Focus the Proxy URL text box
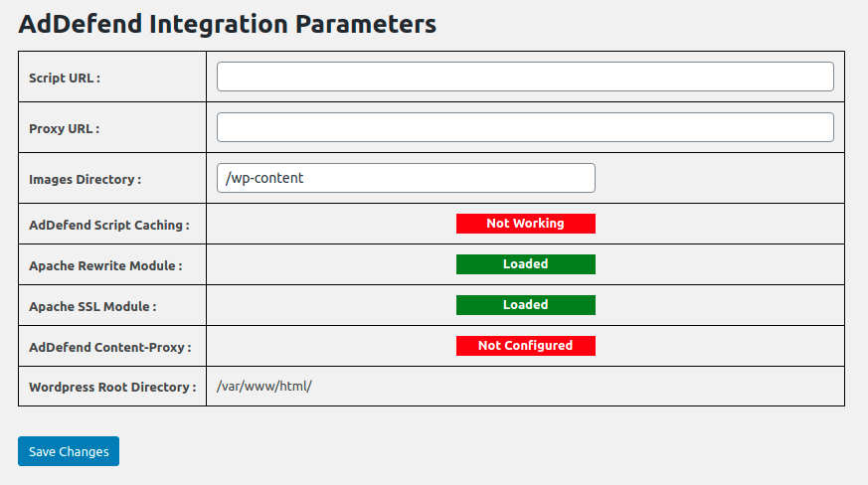This screenshot has width=868, height=485. pyautogui.click(x=525, y=127)
